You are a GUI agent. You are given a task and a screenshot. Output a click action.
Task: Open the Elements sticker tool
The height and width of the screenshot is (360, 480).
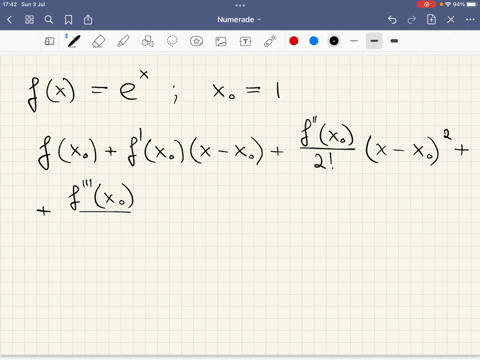click(196, 41)
